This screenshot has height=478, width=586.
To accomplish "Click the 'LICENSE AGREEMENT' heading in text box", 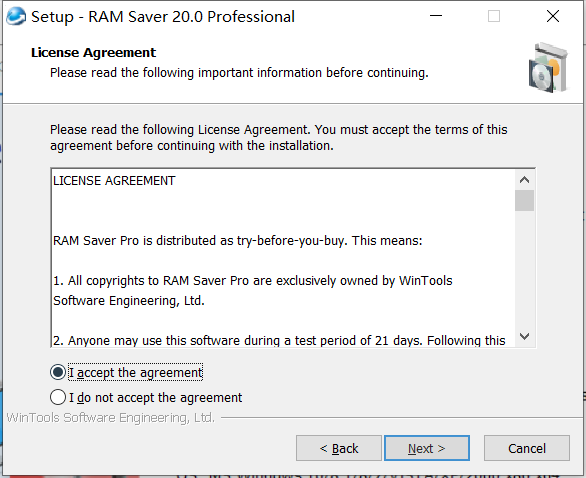I will point(114,181).
